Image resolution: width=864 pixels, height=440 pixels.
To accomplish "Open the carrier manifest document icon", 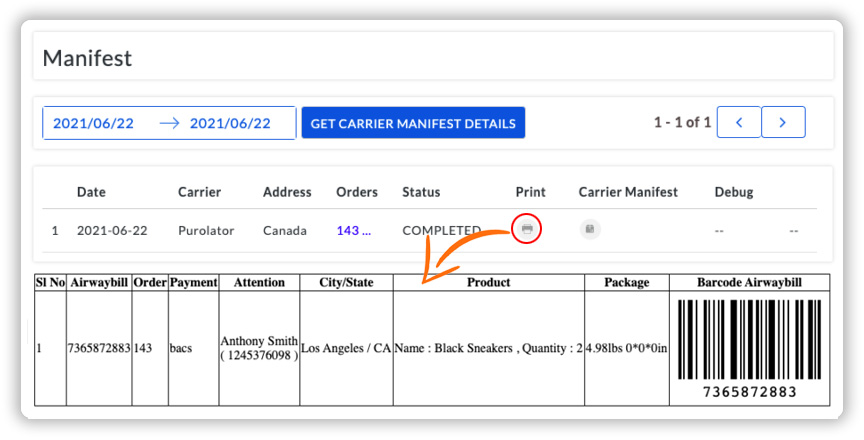I will pyautogui.click(x=590, y=229).
